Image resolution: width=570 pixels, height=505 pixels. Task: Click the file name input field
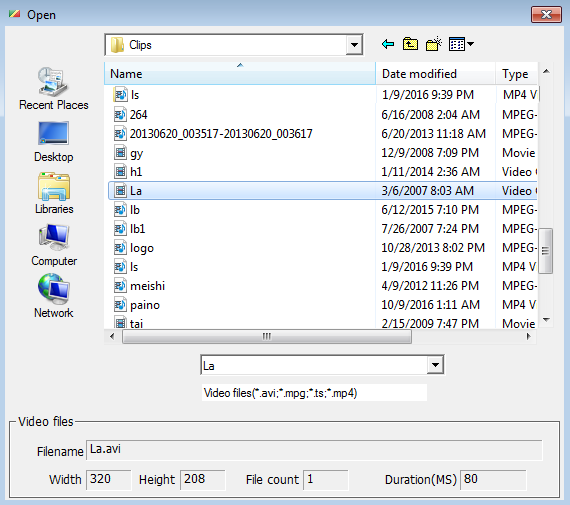314,365
